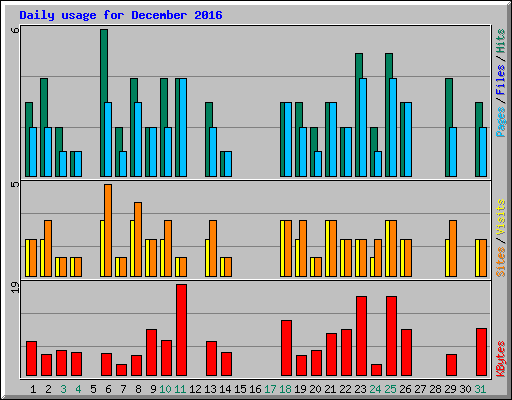Click the day 6 label on the x-axis

pos(108,389)
